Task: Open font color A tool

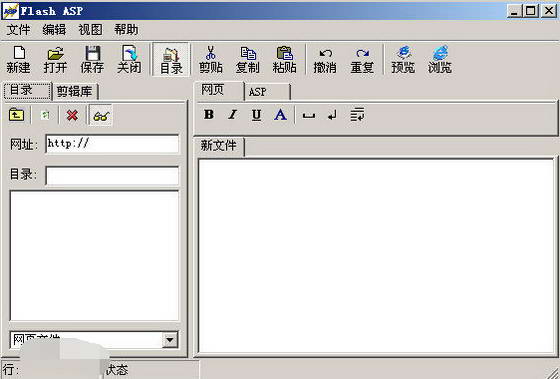Action: 280,115
